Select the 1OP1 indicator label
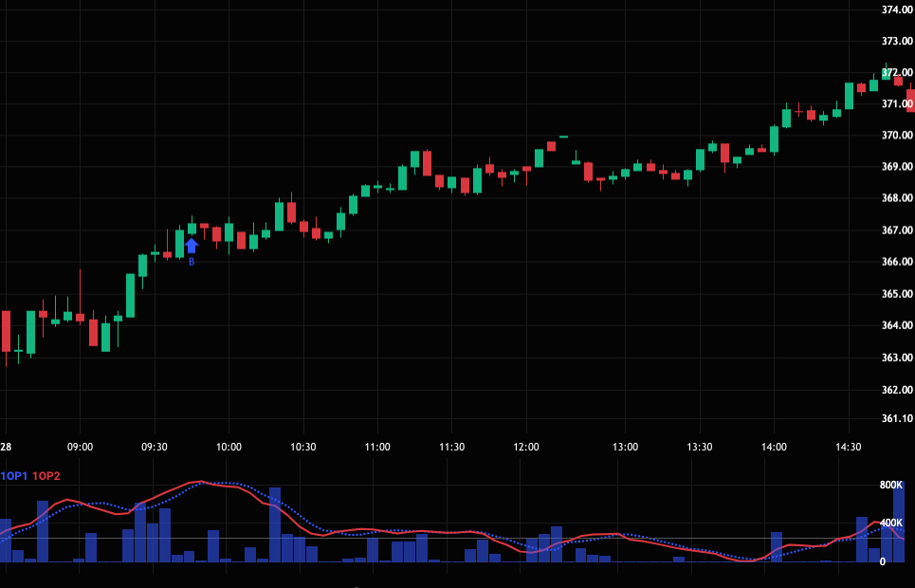 [14, 476]
